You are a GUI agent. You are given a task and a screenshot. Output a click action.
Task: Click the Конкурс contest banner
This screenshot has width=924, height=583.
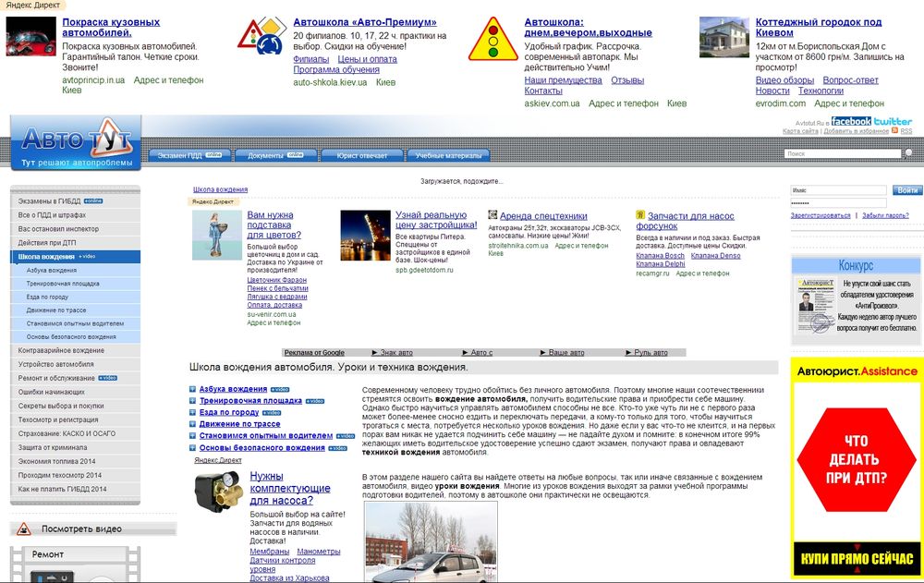click(856, 299)
